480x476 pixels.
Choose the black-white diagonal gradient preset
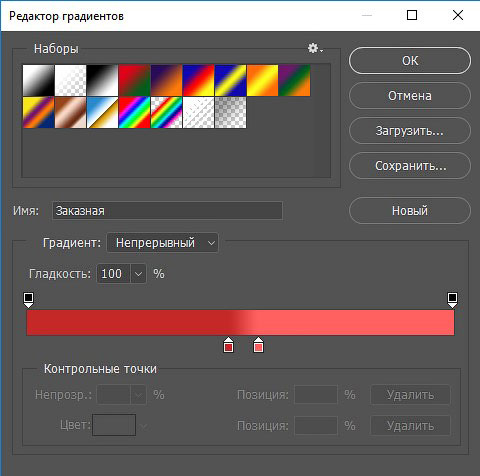[102, 80]
